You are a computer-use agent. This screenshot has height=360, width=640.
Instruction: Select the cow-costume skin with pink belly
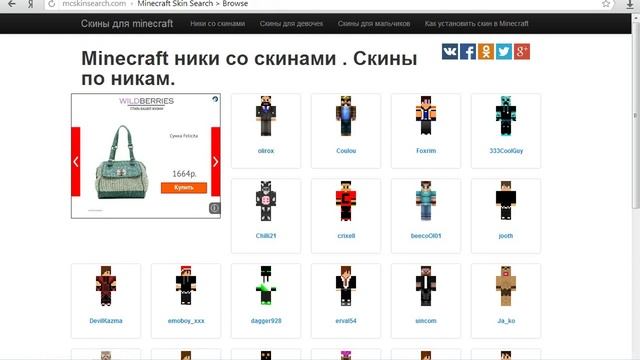(x=266, y=201)
